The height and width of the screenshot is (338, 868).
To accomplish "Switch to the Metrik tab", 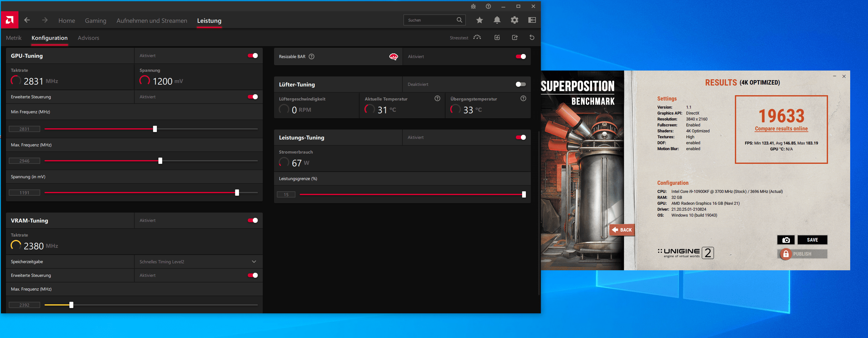I will point(14,38).
